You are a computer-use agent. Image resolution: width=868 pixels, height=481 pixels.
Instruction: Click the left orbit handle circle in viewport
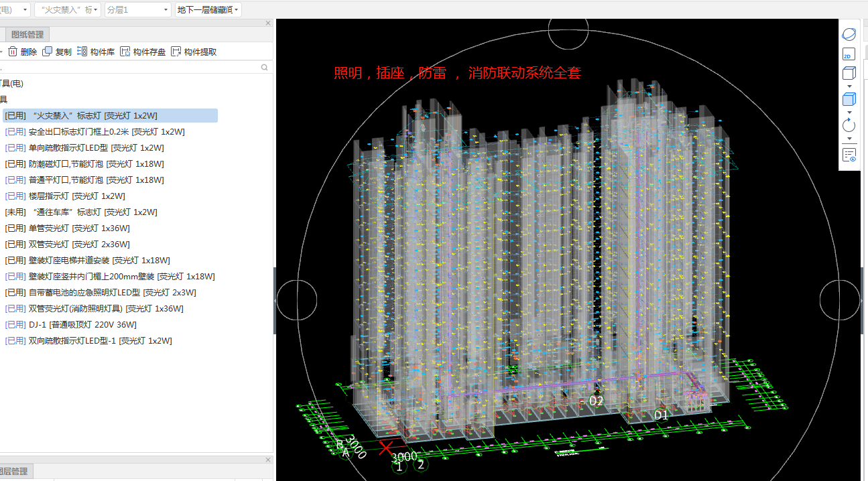[297, 300]
